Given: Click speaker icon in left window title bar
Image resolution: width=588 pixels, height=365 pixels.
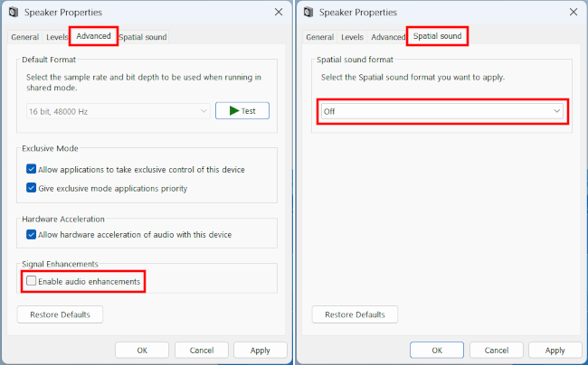Looking at the screenshot, I should coord(14,13).
